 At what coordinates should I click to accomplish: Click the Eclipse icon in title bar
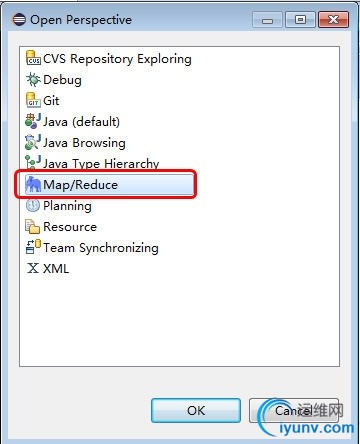tap(19, 19)
